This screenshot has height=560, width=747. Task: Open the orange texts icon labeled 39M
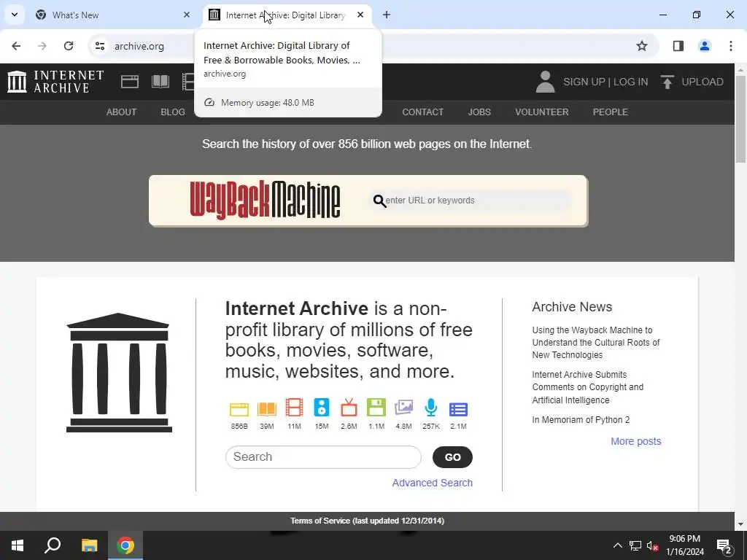tap(267, 409)
